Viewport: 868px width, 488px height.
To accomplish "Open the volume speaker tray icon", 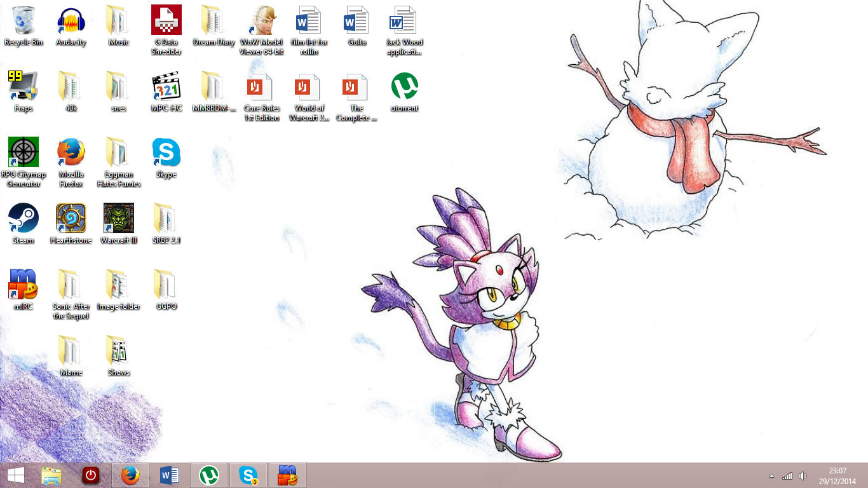I will coord(803,476).
